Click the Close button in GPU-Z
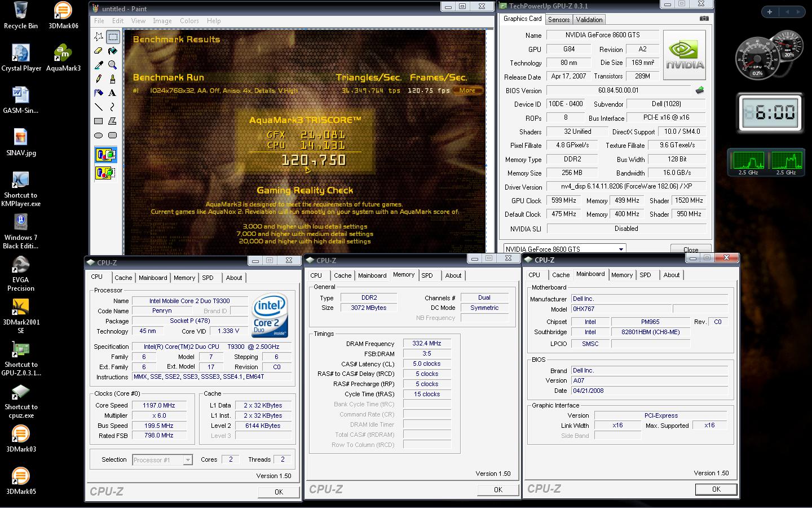Screen dimensions: 812x508 pyautogui.click(x=691, y=249)
